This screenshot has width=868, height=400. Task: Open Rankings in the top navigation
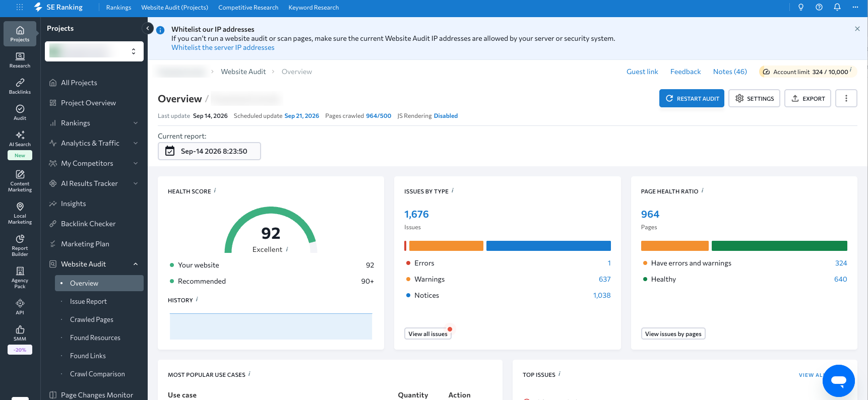(x=118, y=8)
